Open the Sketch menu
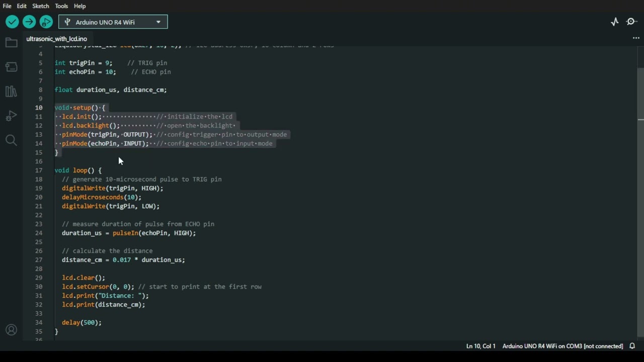Screen dimensions: 644x362 point(41,6)
